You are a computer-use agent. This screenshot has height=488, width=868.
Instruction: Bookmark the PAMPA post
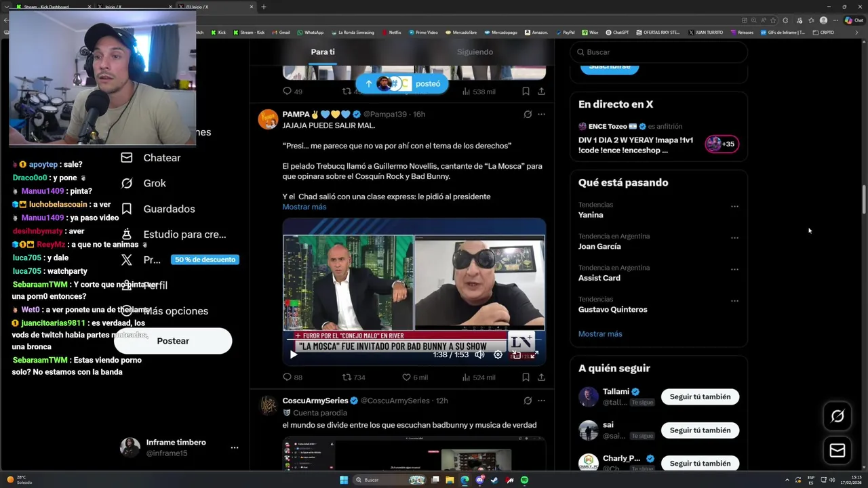(x=526, y=378)
